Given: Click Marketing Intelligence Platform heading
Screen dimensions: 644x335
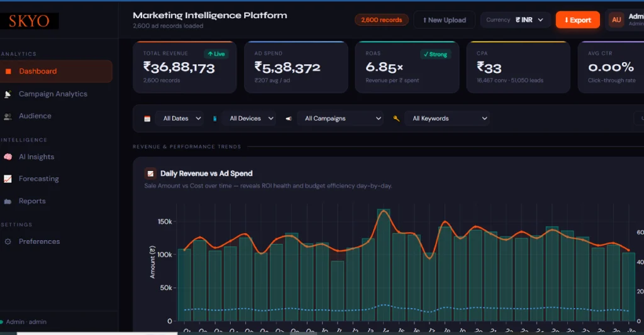Looking at the screenshot, I should [x=210, y=16].
